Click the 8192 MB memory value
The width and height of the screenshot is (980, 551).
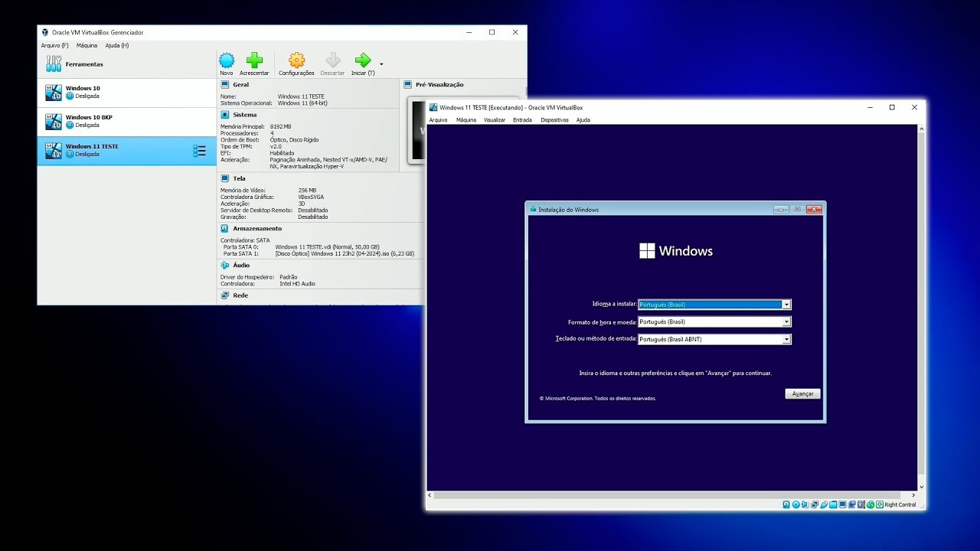coord(280,126)
